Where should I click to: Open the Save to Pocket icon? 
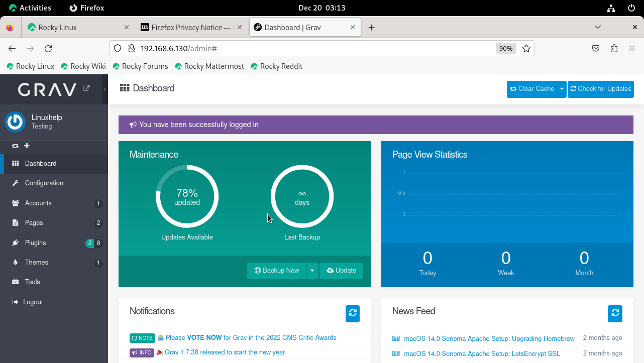pos(595,48)
